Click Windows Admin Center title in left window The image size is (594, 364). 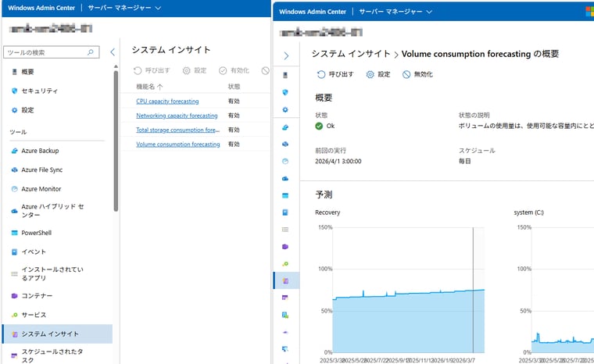tap(41, 8)
